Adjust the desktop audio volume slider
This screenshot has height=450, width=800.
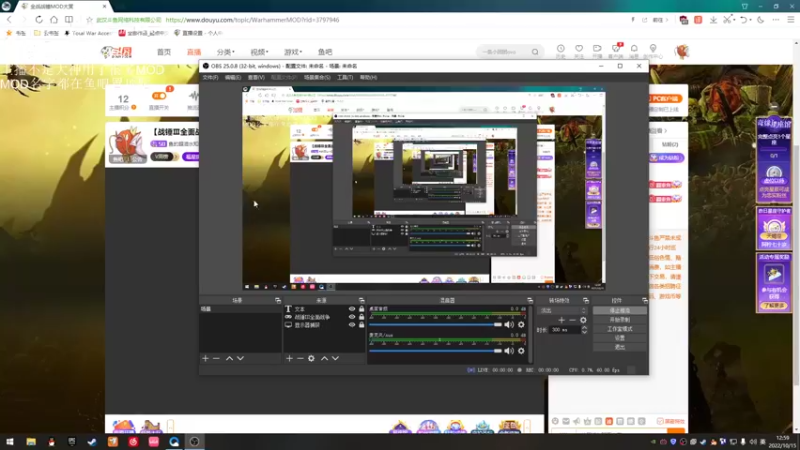[x=435, y=324]
